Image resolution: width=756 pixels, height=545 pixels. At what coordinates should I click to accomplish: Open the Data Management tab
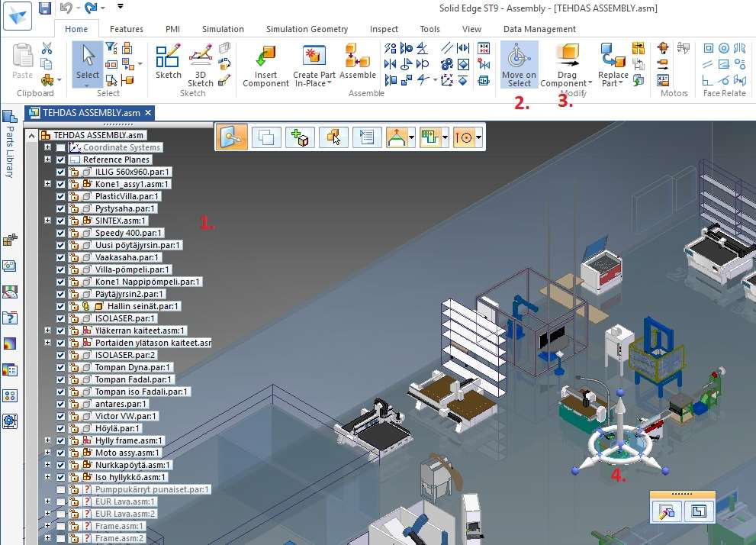pos(539,29)
